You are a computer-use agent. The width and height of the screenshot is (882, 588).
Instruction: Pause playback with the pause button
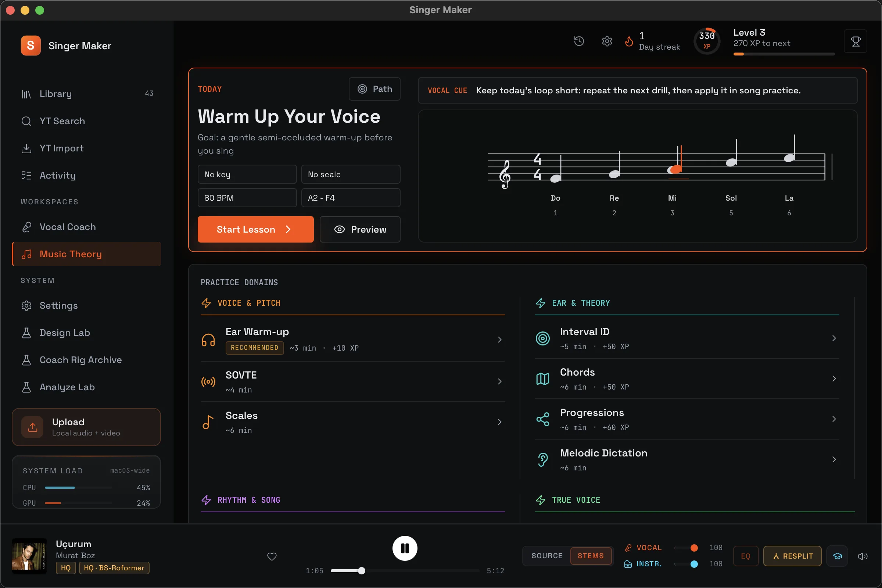pos(405,548)
